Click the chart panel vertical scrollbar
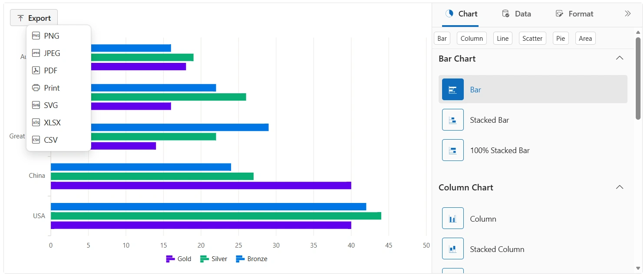The width and height of the screenshot is (644, 278). coord(638,78)
